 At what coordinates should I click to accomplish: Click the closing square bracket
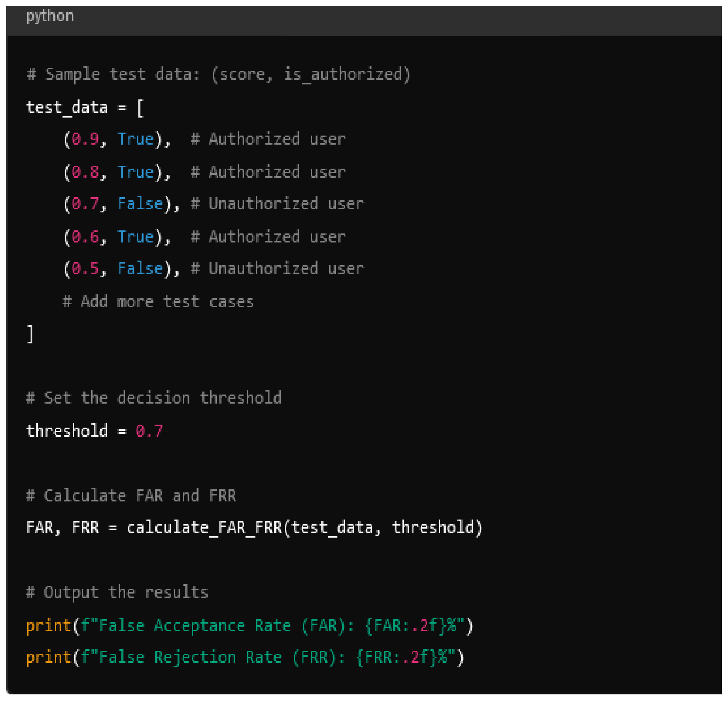[30, 334]
